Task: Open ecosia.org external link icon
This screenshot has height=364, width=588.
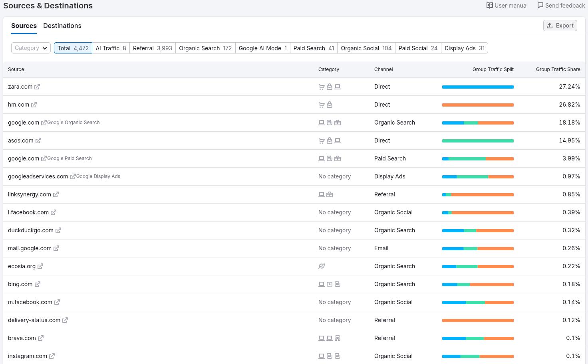Action: [x=40, y=266]
